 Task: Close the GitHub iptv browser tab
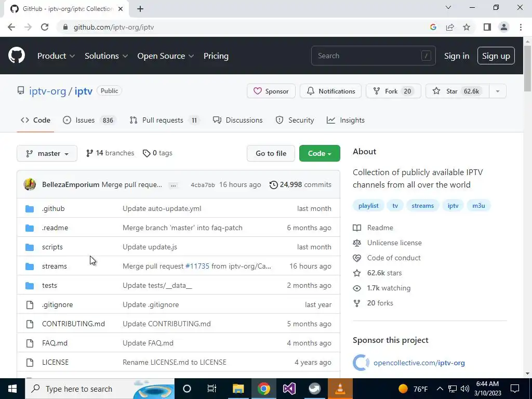point(121,9)
